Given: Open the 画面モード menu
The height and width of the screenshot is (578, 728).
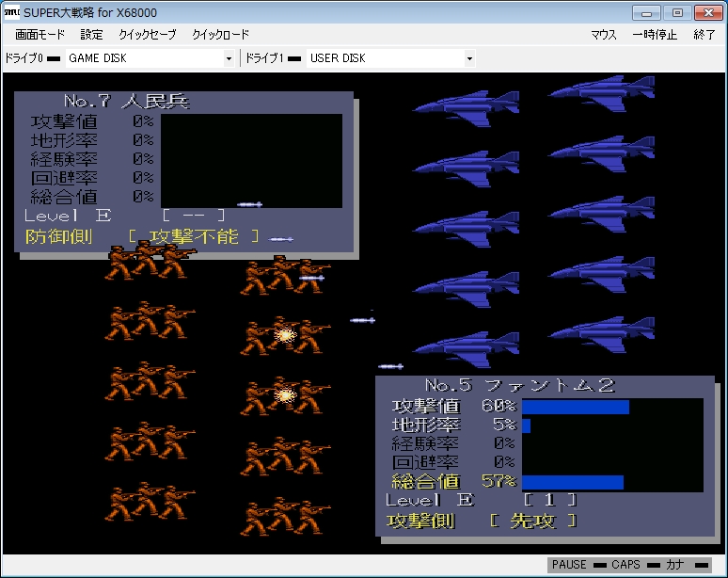Looking at the screenshot, I should pyautogui.click(x=40, y=35).
